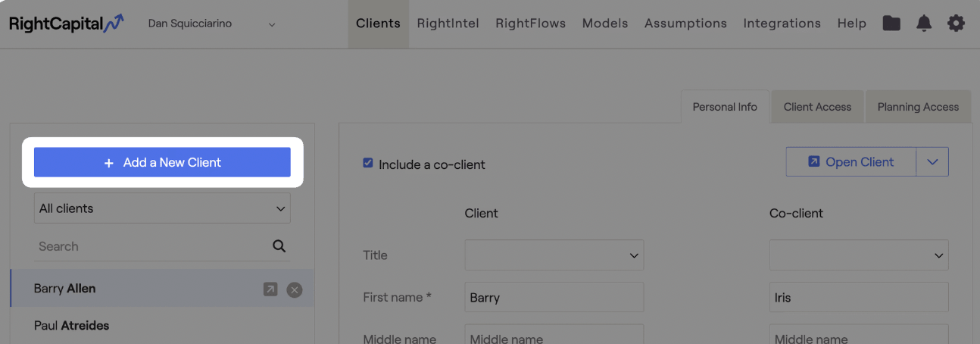Open the All clients filter dropdown
The height and width of the screenshot is (344, 980).
point(162,208)
